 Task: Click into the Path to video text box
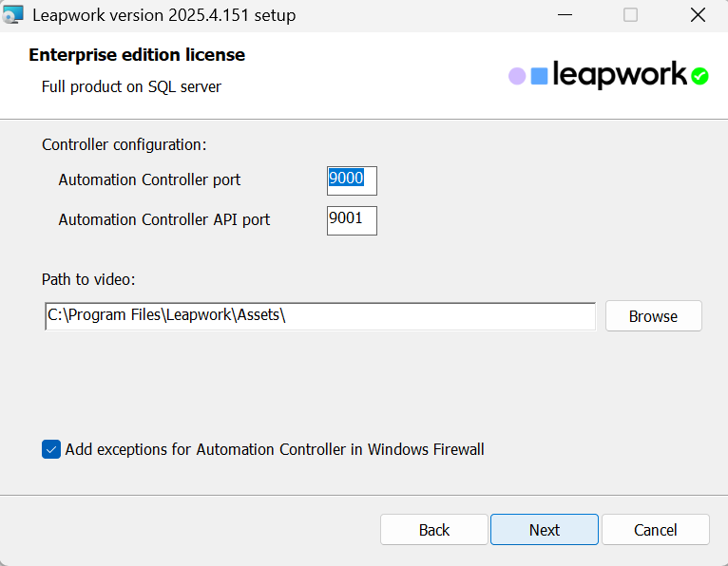point(320,316)
